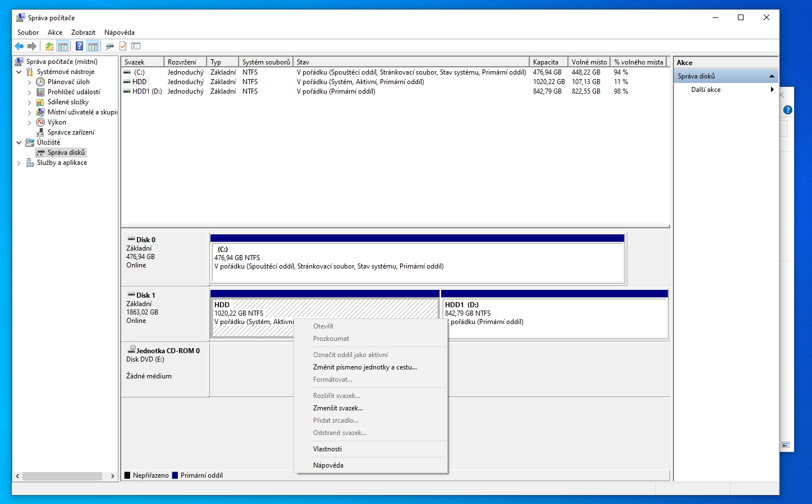Click the blue Back arrow in toolbar
812x504 pixels.
19,47
